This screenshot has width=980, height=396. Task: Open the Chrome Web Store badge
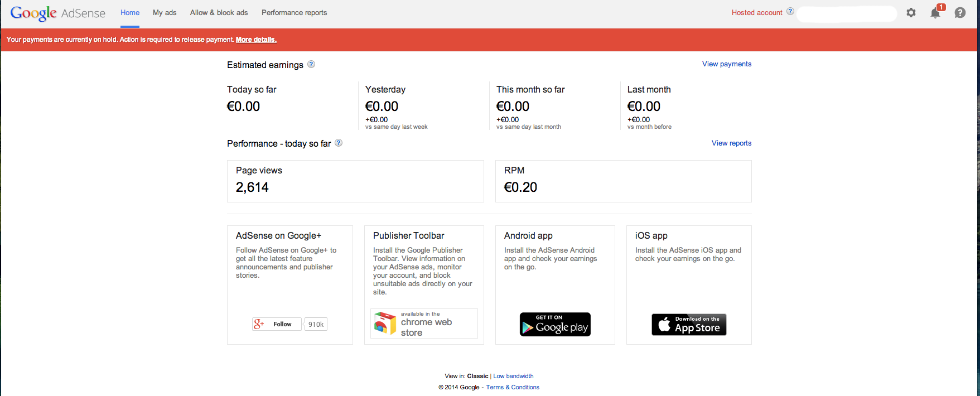point(424,323)
